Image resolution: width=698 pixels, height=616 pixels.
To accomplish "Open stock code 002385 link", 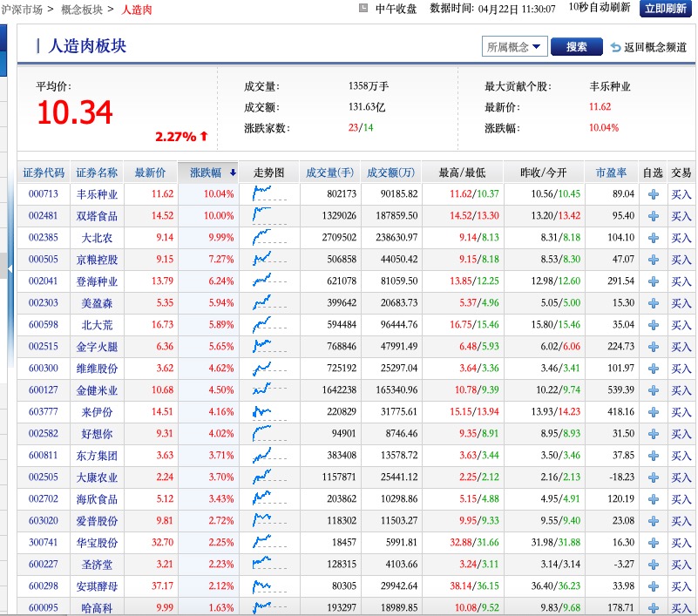I will coord(43,238).
